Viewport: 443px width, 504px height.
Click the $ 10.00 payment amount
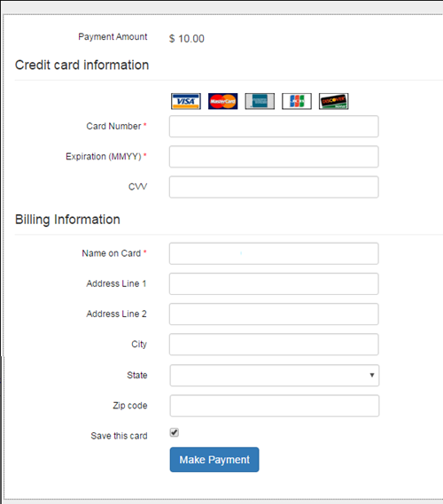click(187, 39)
